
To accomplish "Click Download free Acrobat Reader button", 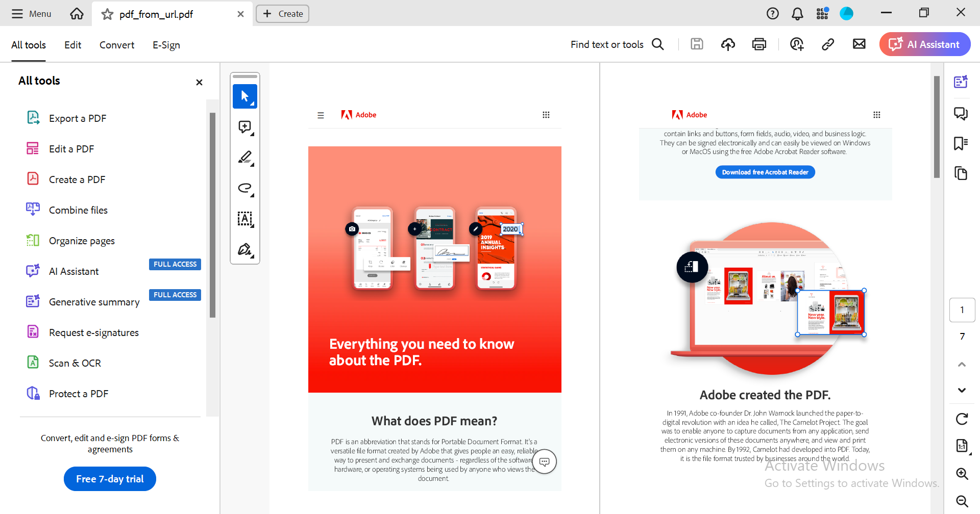I will 765,172.
